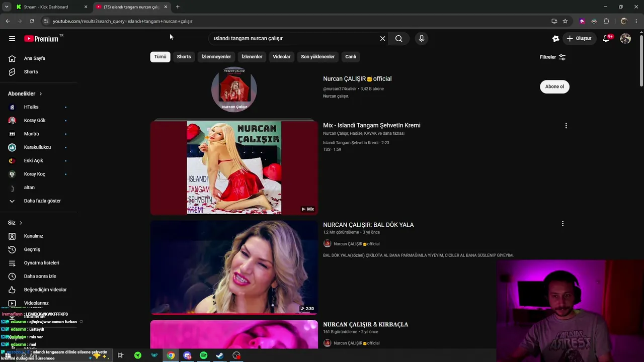Select the Tümü filter chip
The width and height of the screenshot is (644, 362).
(160, 57)
